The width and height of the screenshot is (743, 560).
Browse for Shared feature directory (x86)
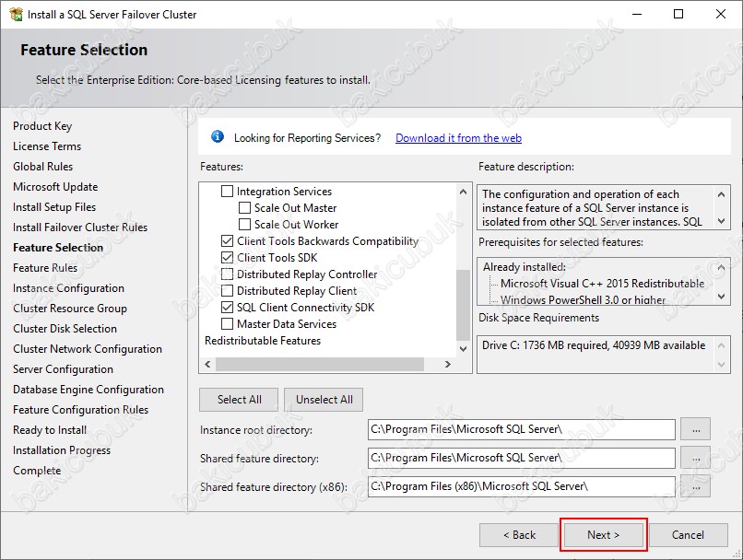click(x=696, y=486)
